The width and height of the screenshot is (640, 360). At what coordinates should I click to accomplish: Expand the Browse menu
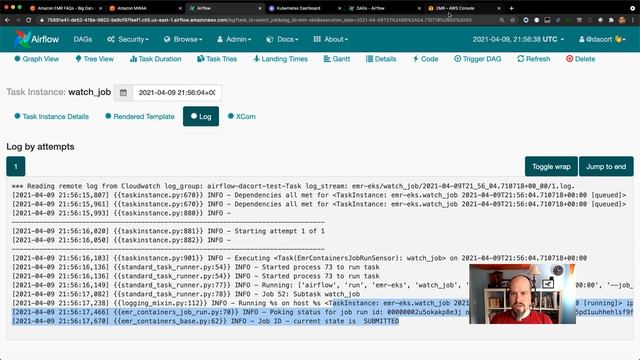point(183,39)
